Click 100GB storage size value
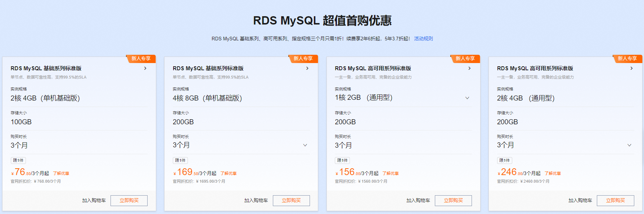Image resolution: width=644 pixels, height=214 pixels. pyautogui.click(x=21, y=122)
